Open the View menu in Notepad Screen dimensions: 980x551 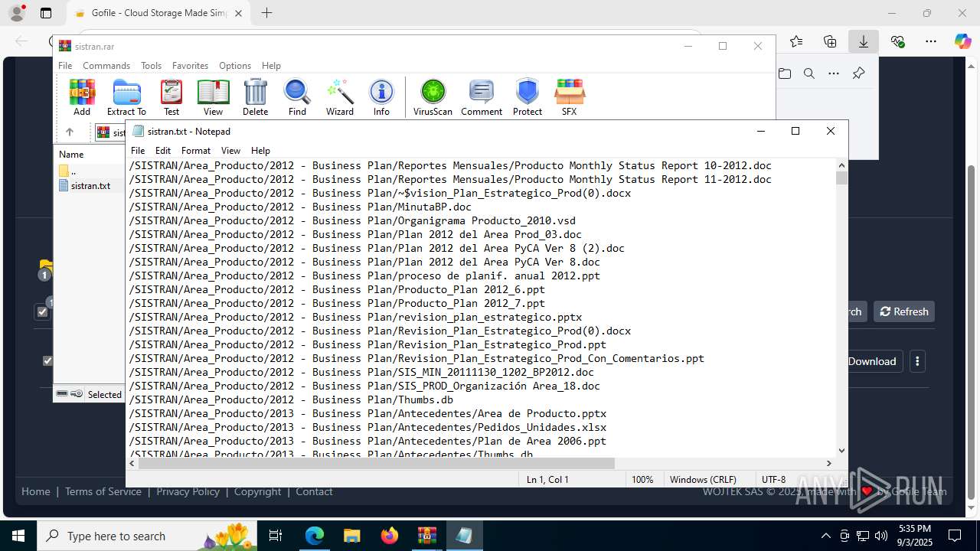point(230,151)
